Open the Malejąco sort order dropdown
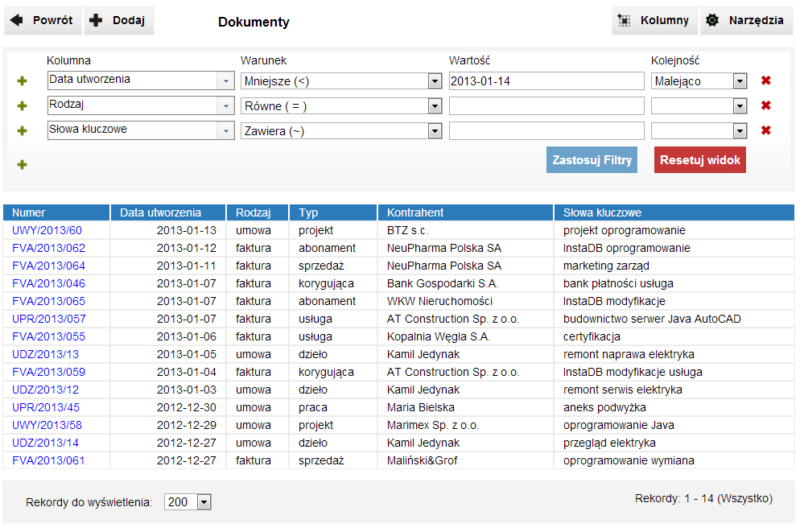This screenshot has height=532, width=804. [x=740, y=81]
